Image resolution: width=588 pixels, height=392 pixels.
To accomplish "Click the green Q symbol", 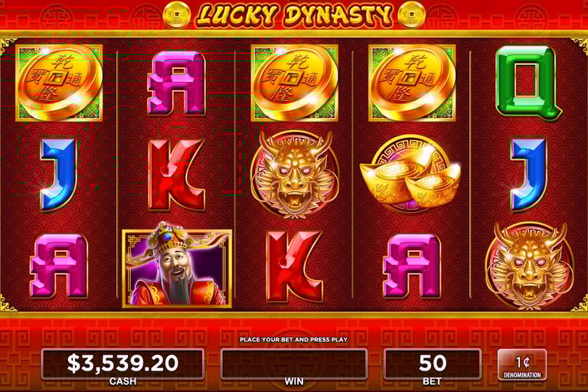I will click(x=528, y=83).
